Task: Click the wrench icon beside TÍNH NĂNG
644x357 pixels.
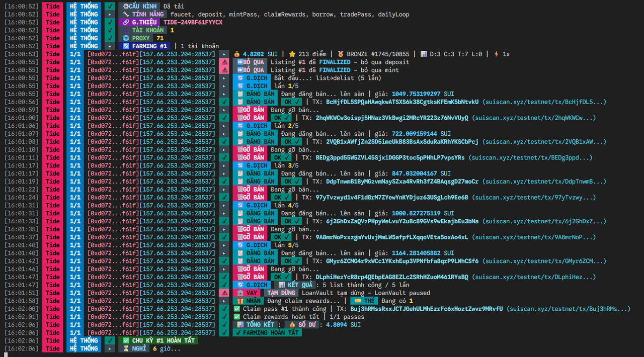Action: click(x=126, y=14)
